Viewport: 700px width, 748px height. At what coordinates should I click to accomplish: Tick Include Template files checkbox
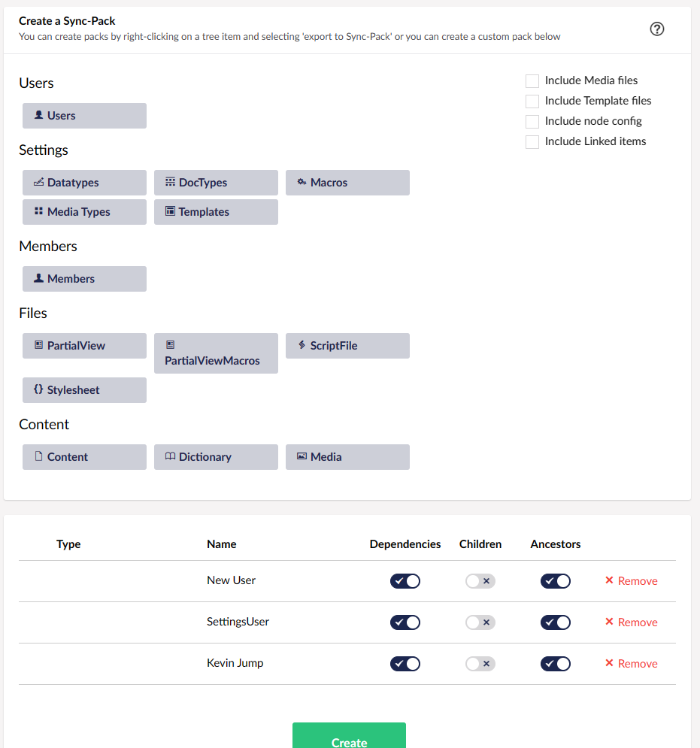[532, 101]
